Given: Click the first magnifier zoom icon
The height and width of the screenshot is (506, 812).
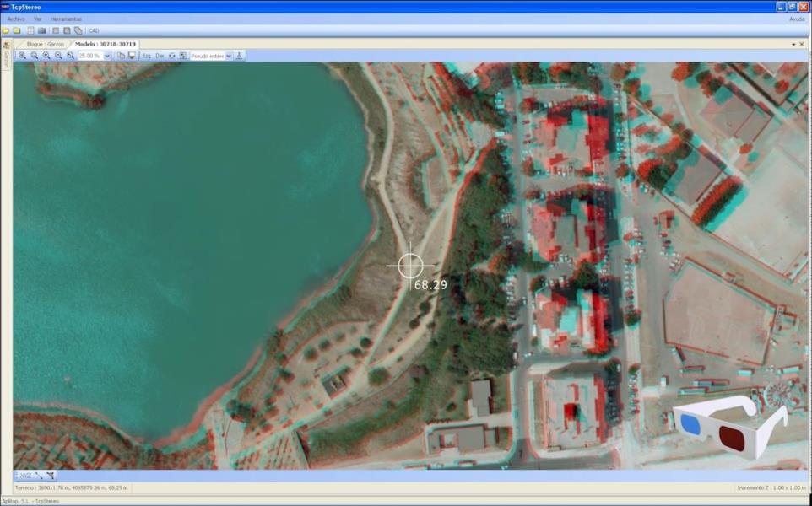Looking at the screenshot, I should [23, 56].
